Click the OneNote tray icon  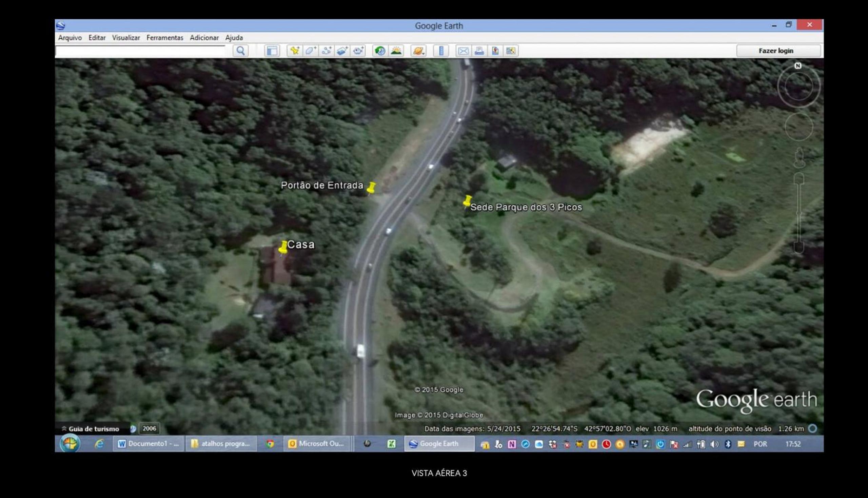[x=511, y=444]
